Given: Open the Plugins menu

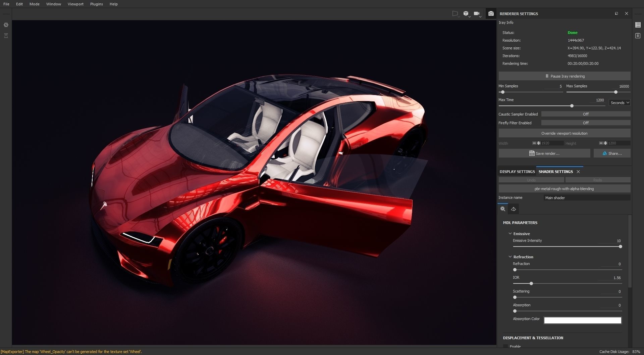Looking at the screenshot, I should [97, 4].
